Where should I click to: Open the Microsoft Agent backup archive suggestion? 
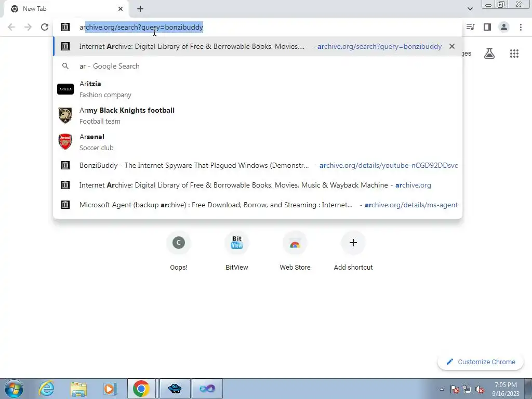point(258,205)
